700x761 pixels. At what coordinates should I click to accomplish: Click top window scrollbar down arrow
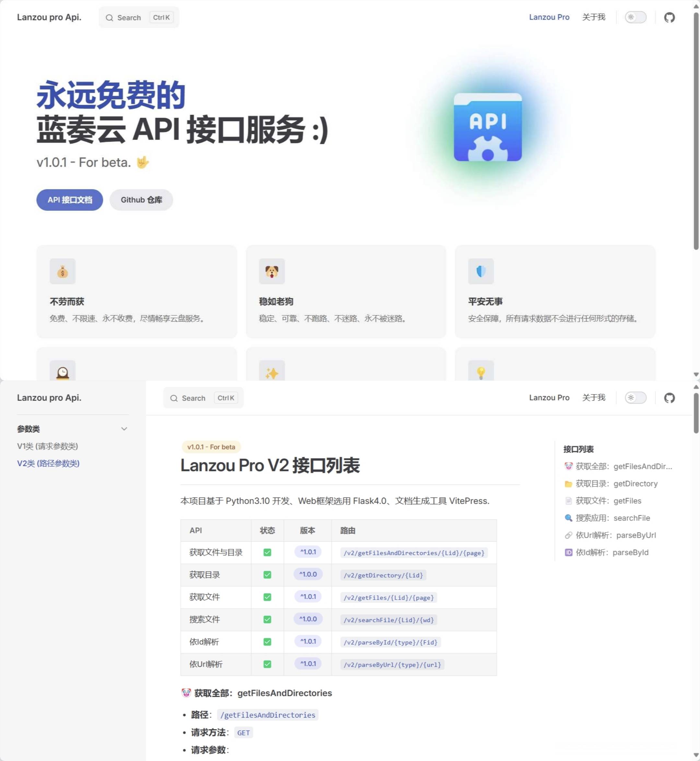point(696,374)
